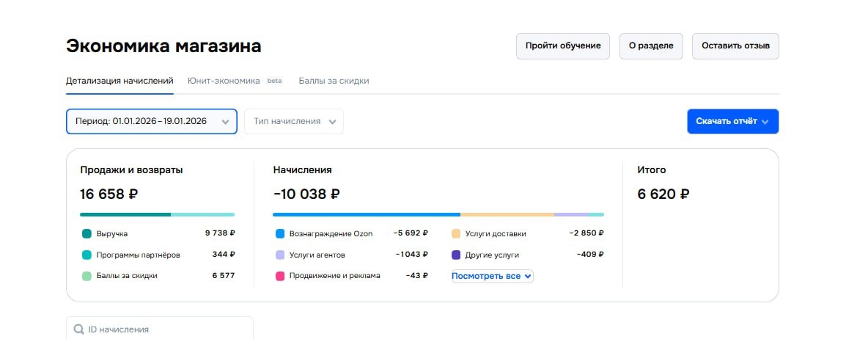868x339 pixels.
Task: Expand the Тип начисления filter
Action: 293,122
